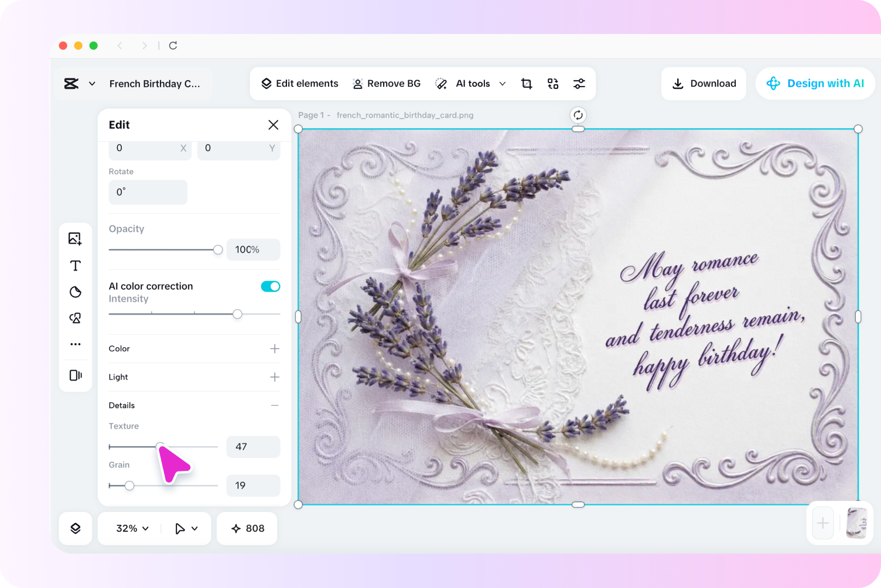Click Remove BG in the top toolbar
This screenshot has height=588, width=881.
pyautogui.click(x=387, y=83)
